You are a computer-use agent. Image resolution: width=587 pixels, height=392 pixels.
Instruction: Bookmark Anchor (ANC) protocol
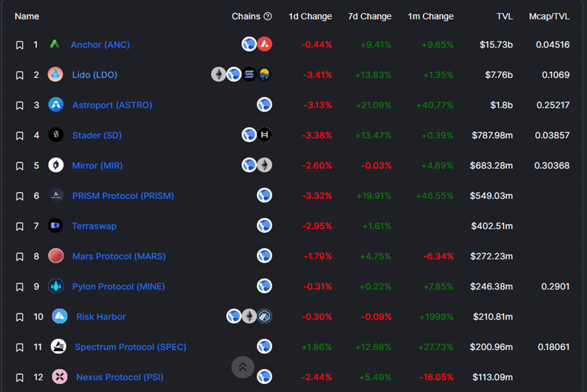(19, 45)
